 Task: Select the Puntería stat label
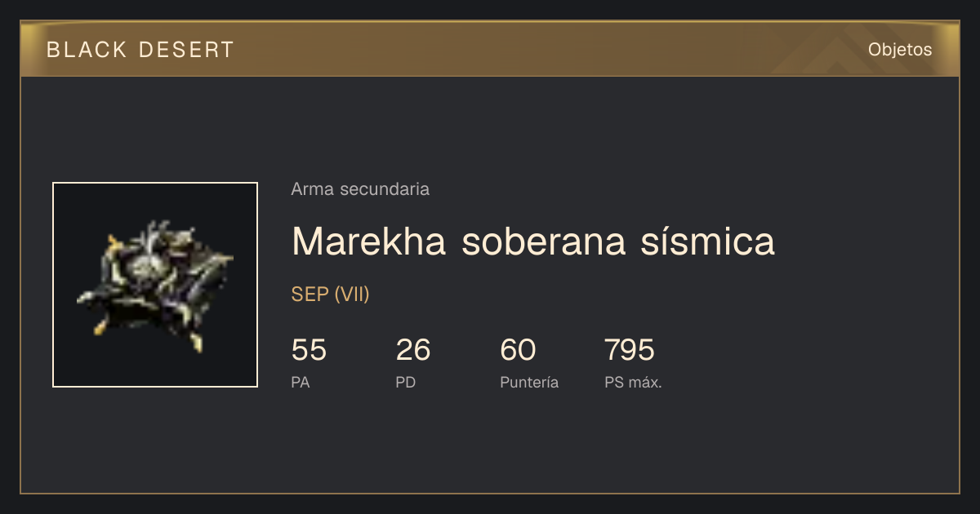(529, 383)
